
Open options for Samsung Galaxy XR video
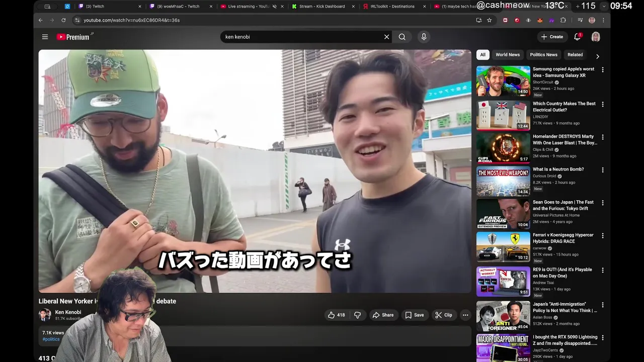[603, 70]
